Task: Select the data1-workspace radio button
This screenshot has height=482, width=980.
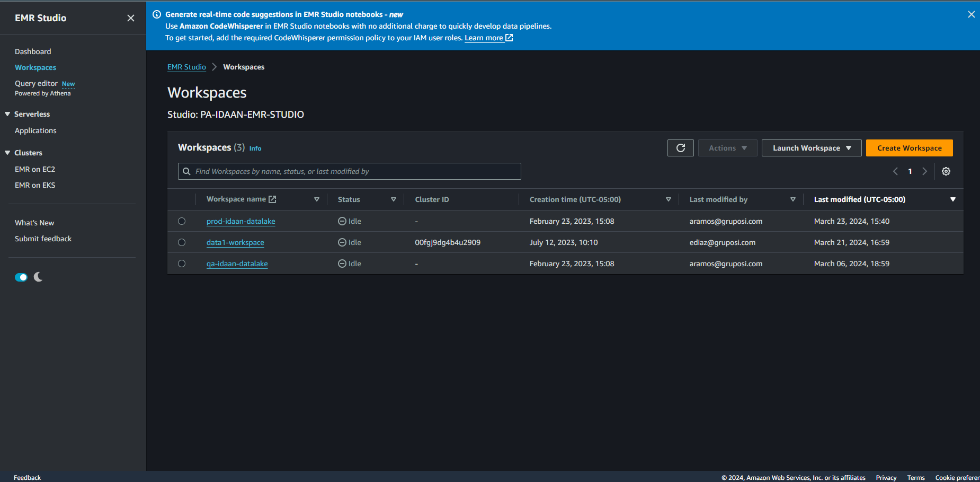Action: pyautogui.click(x=182, y=242)
